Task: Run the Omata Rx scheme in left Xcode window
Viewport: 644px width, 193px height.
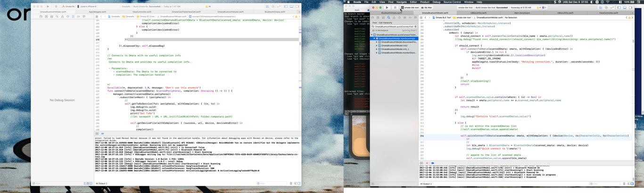Action: pyautogui.click(x=48, y=7)
